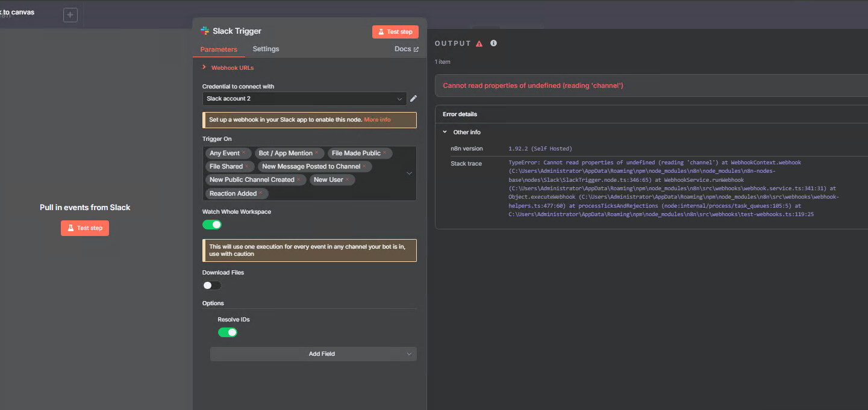Click the n8n version value 1.92.2

540,148
